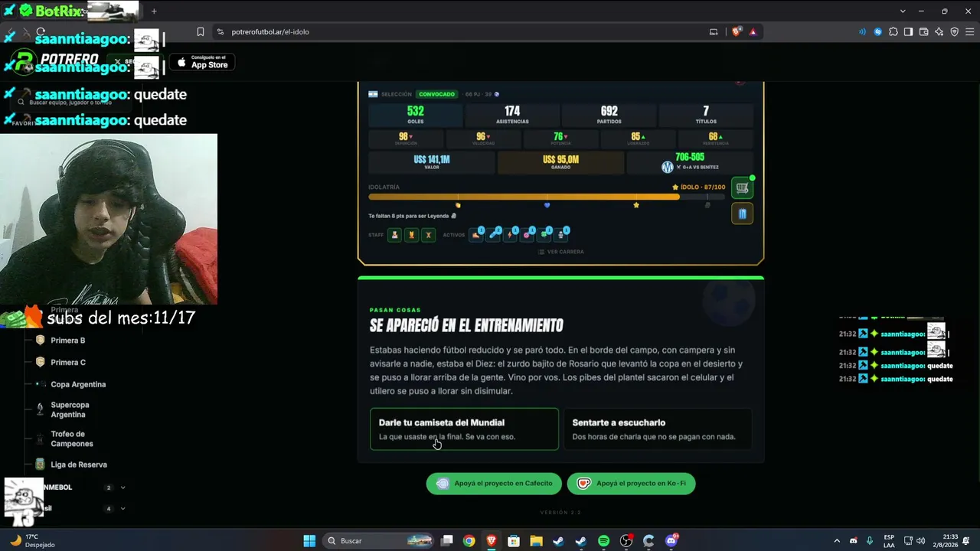
Task: Open Google Chrome from the taskbar
Action: coord(469,541)
